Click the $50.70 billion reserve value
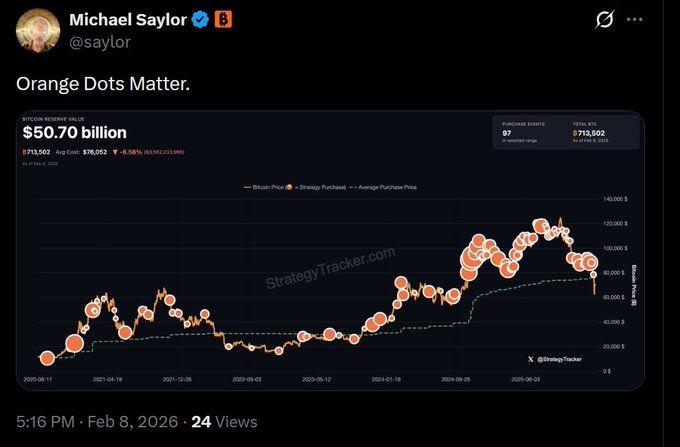Viewport: 680px width, 447px height. [x=73, y=132]
